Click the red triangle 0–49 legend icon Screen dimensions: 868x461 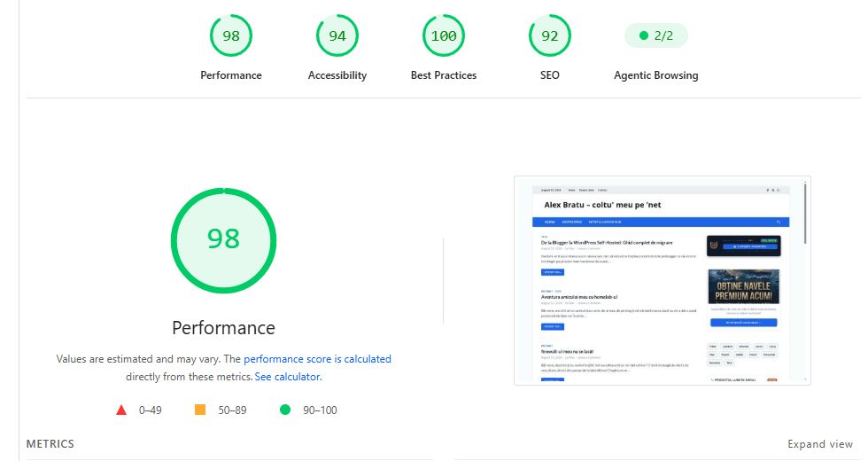(121, 410)
